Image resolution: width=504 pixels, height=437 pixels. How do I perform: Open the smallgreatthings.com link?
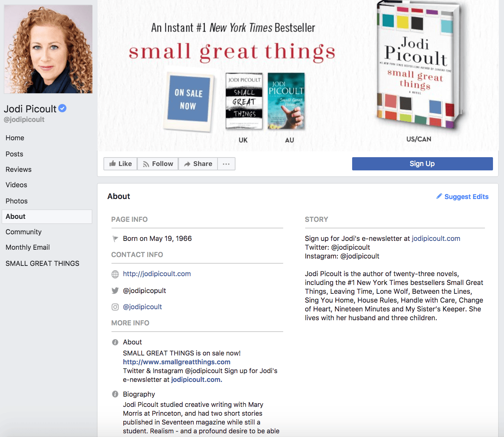coord(176,362)
